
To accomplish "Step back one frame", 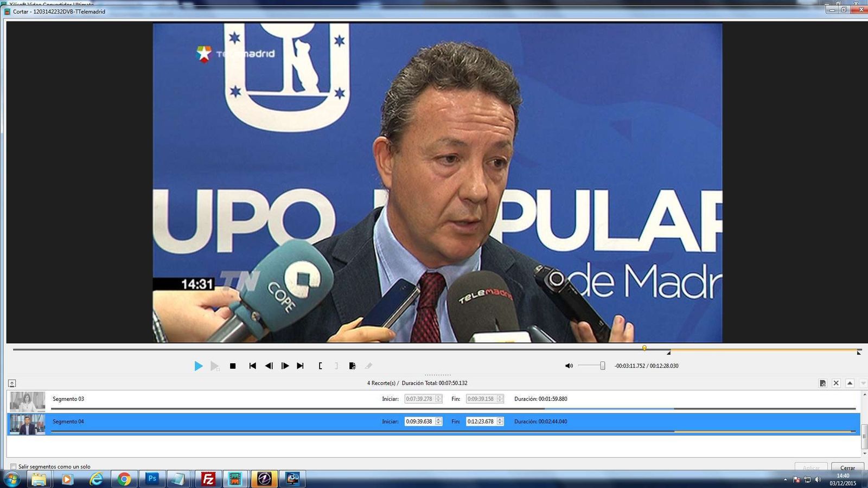I will 269,366.
